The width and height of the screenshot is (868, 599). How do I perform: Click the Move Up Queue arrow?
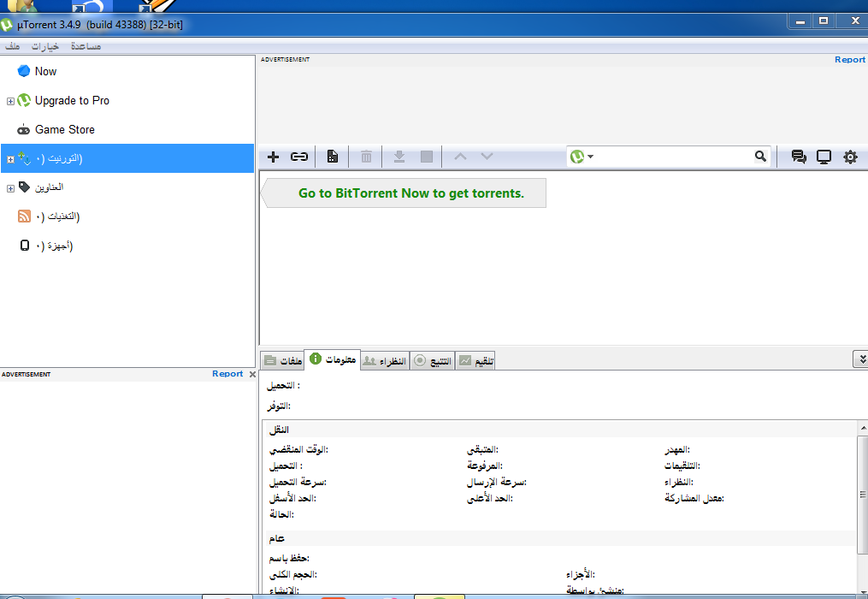(460, 157)
